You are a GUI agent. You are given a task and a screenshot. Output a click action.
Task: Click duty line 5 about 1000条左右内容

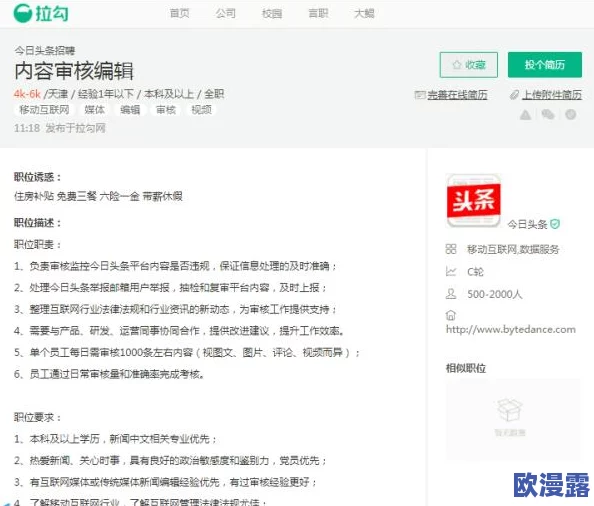187,353
